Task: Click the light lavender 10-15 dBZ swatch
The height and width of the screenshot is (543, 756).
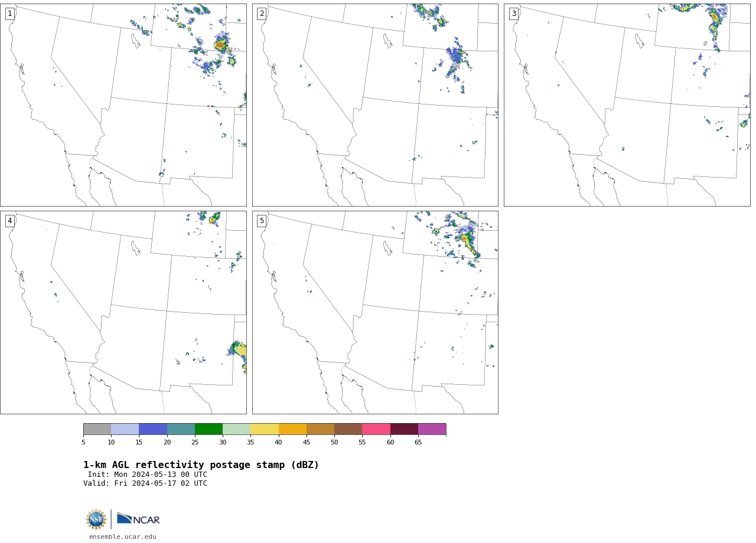Action: click(125, 429)
